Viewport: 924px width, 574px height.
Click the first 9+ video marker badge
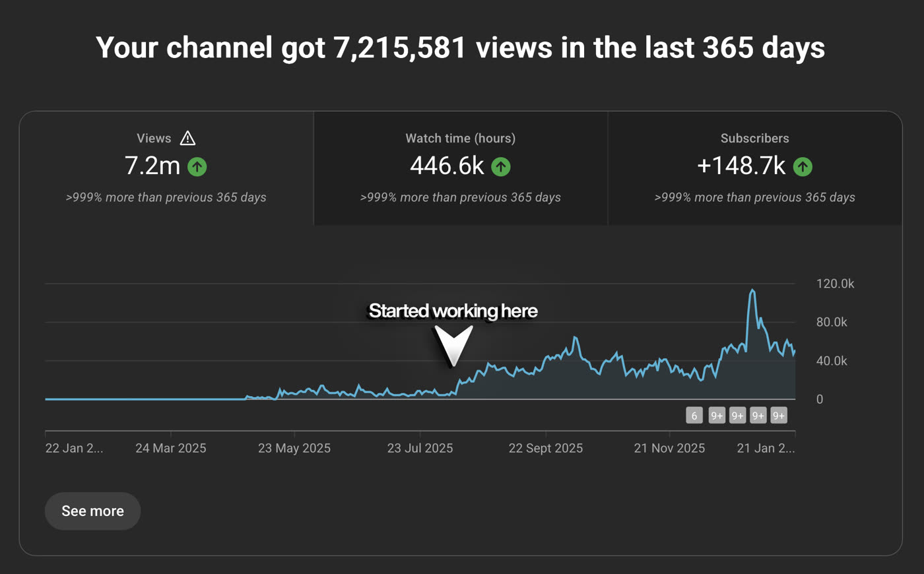click(x=717, y=415)
